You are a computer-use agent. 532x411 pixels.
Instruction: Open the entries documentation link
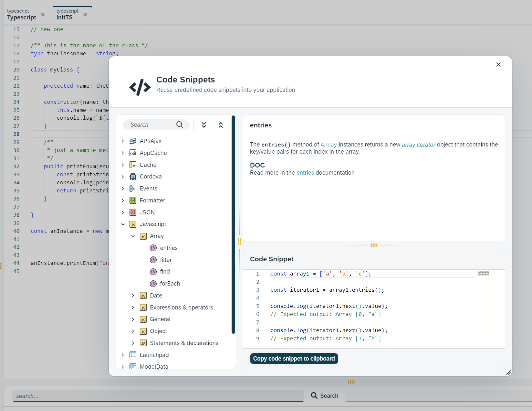pos(305,173)
